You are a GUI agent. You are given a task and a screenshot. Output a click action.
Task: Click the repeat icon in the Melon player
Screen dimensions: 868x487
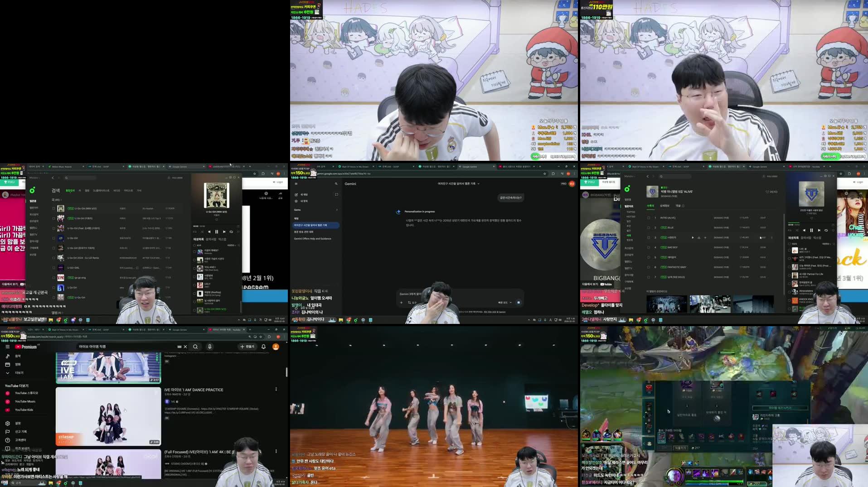click(x=231, y=232)
